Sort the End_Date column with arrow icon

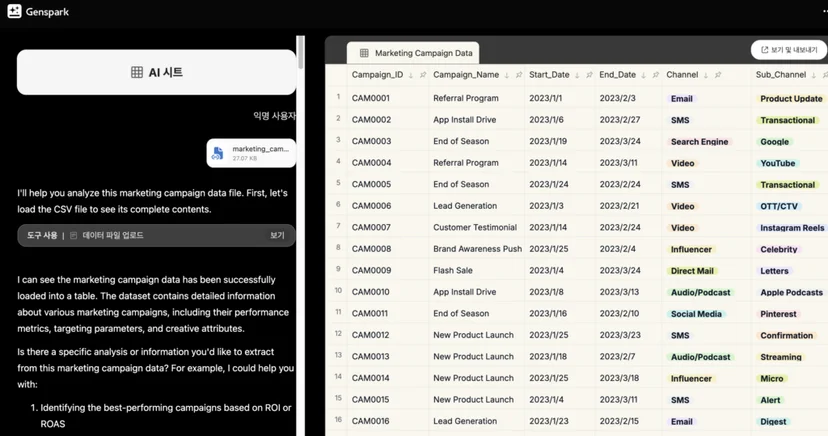[644, 75]
